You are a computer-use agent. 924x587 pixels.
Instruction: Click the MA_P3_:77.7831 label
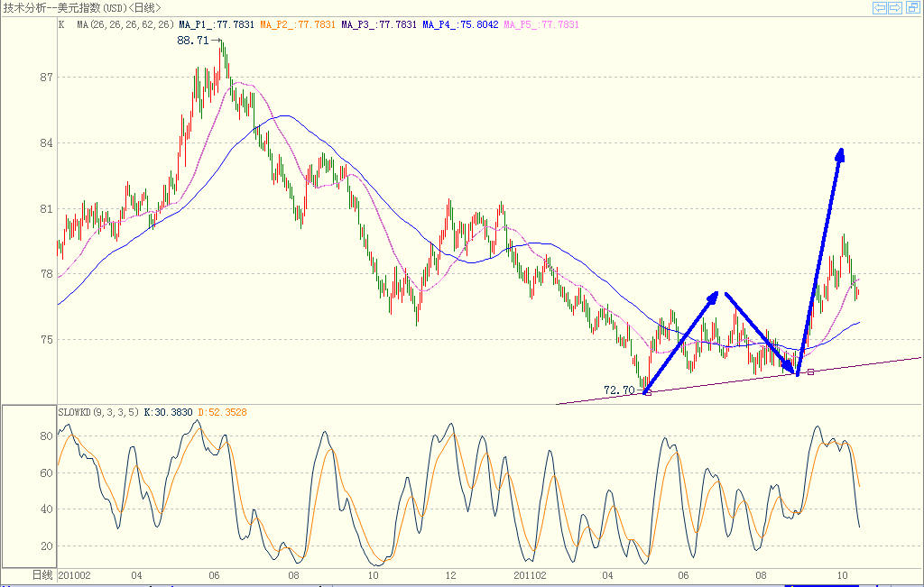coord(379,24)
